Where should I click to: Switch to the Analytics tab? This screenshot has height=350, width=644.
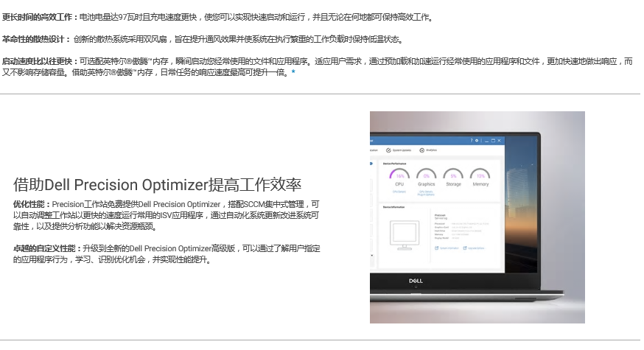pos(430,150)
